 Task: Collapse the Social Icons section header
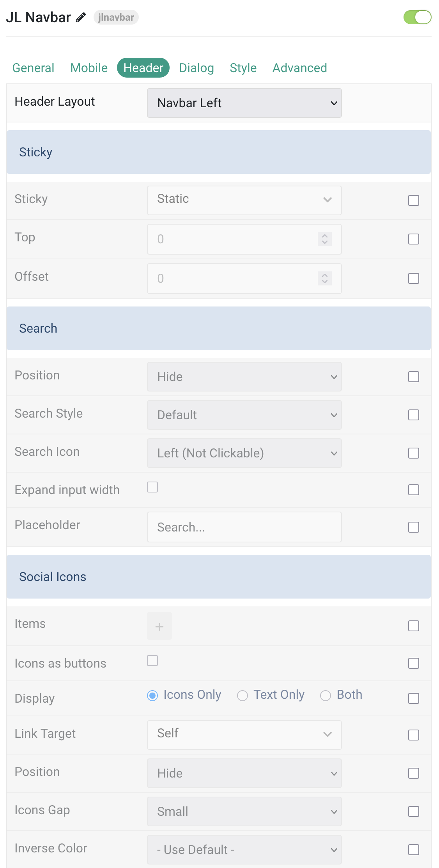219,577
